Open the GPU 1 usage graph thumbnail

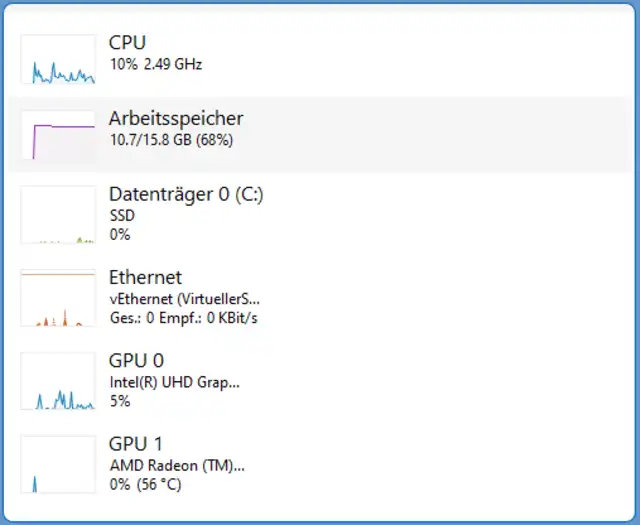(x=58, y=465)
